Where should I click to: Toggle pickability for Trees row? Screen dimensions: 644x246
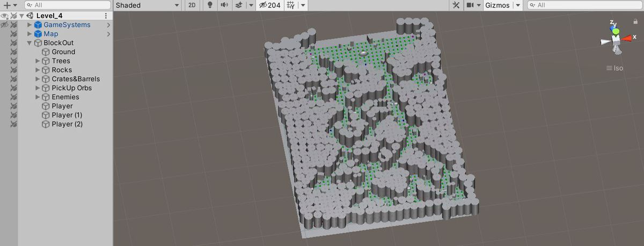[x=13, y=61]
